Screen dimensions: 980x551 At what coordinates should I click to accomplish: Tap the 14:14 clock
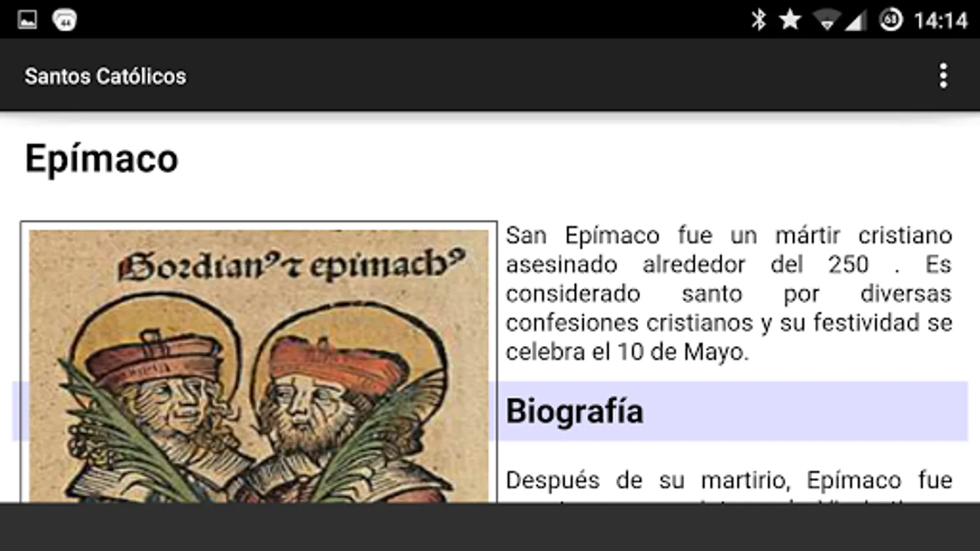coord(941,21)
